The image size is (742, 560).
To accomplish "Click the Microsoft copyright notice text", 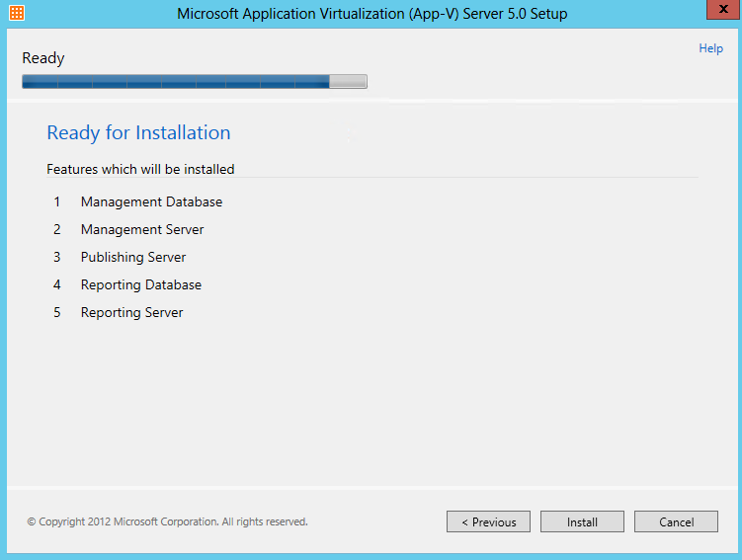I will coord(168,521).
